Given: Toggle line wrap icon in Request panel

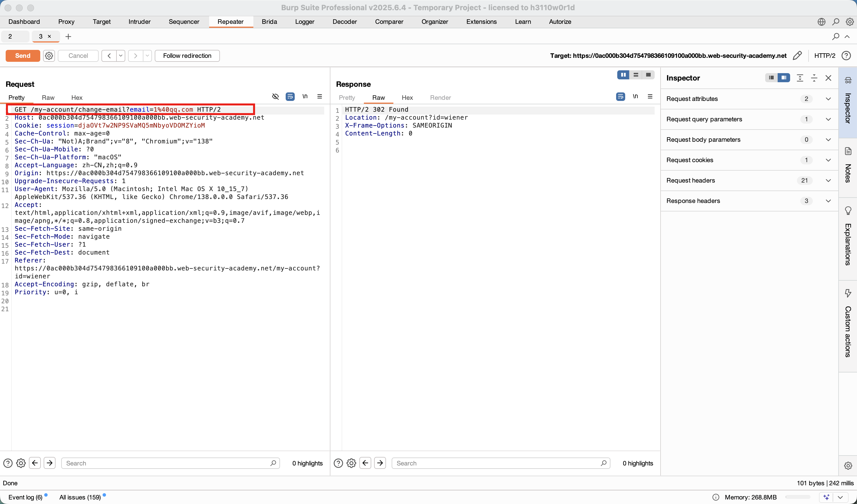Looking at the screenshot, I should coord(290,97).
